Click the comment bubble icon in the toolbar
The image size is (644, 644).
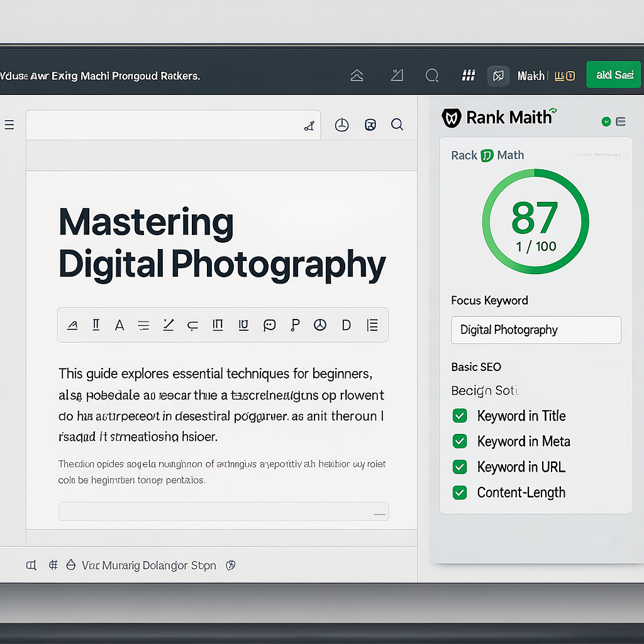point(269,325)
